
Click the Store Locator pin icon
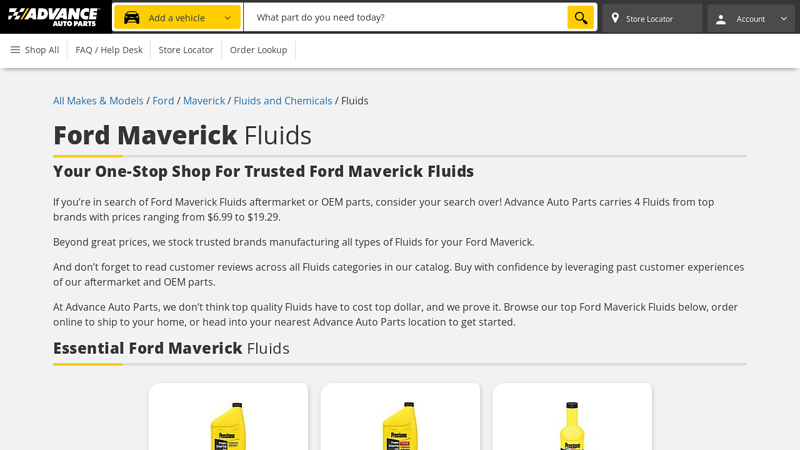(x=615, y=18)
